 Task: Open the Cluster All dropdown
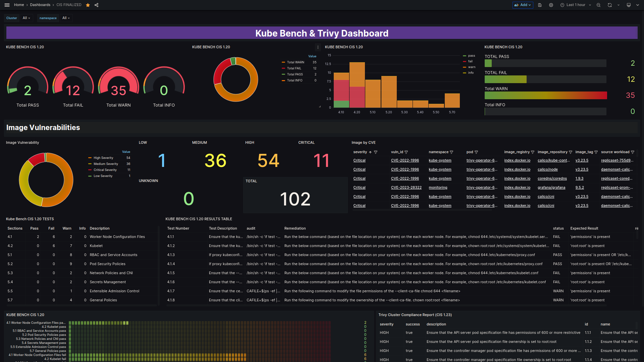(x=26, y=18)
